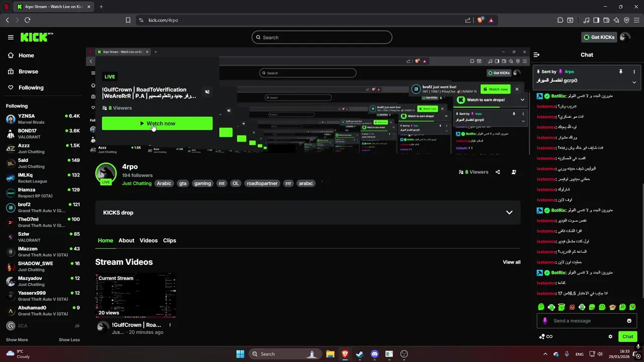Click Show More in Following list
This screenshot has width=644, height=362.
pyautogui.click(x=17, y=340)
